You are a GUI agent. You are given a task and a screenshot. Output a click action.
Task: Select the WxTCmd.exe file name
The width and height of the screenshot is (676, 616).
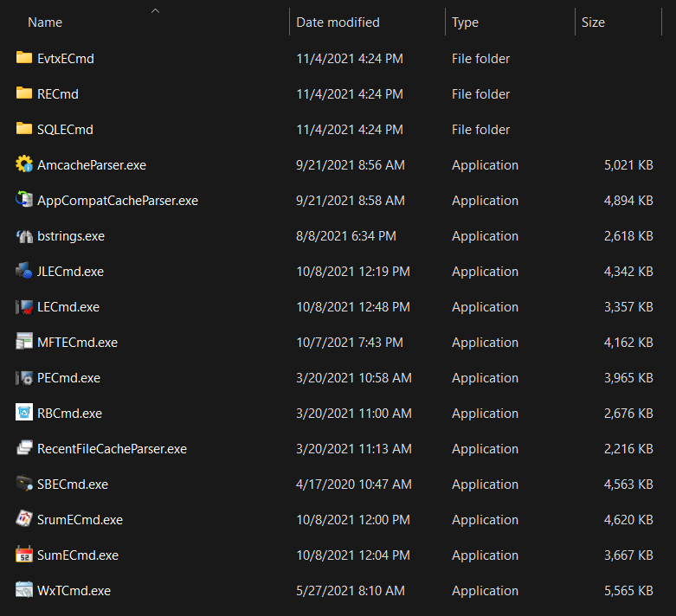74,591
